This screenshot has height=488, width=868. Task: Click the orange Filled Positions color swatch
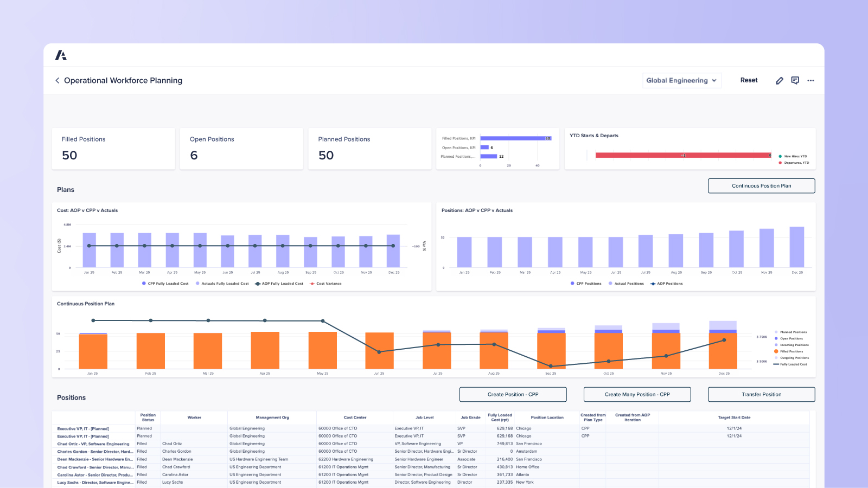776,351
